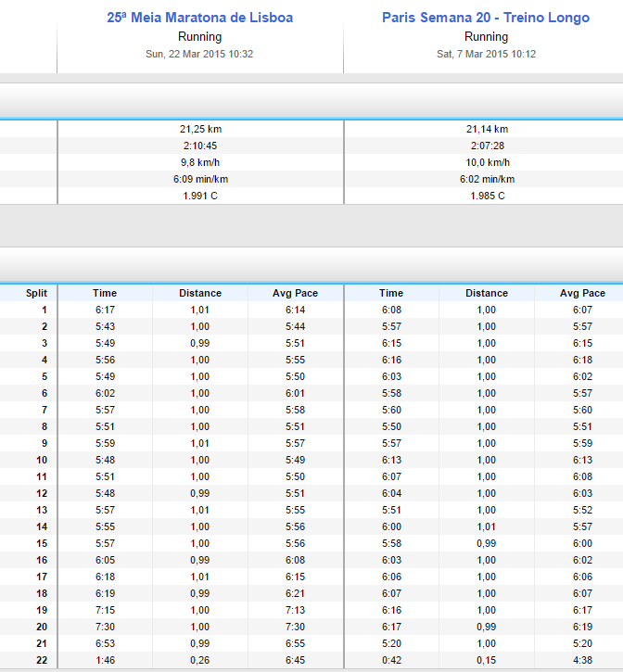Click Lisboa split 19 time 7:15
Viewport: 623px width, 672px height.
click(105, 610)
